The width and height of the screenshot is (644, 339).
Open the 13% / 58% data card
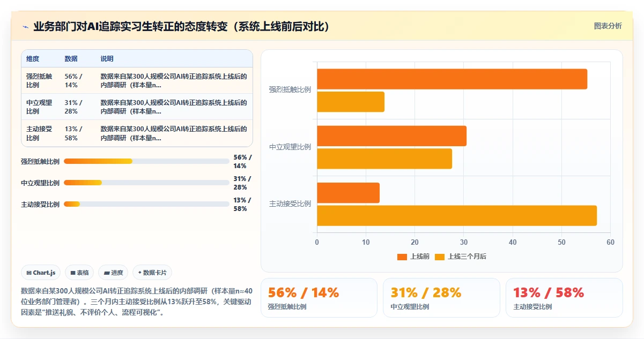click(x=564, y=298)
